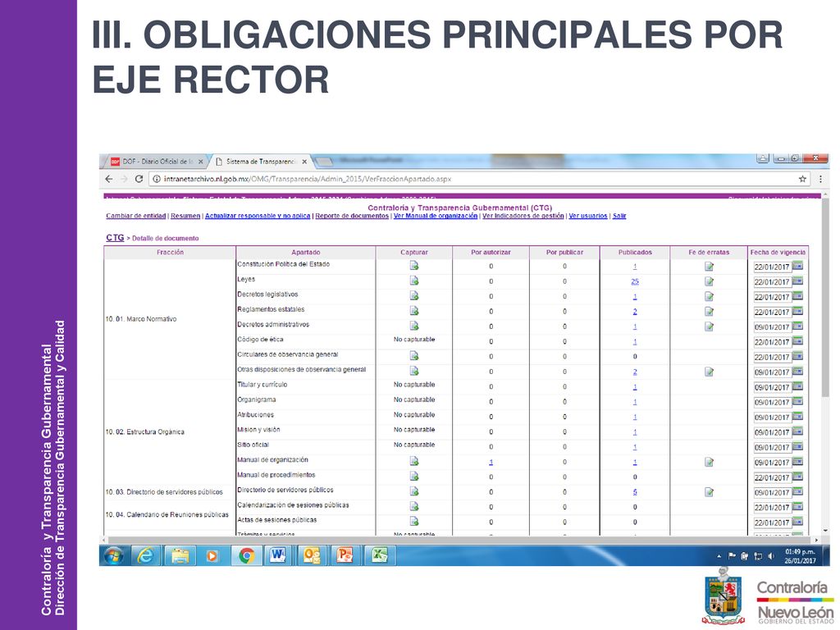Select the Sistema de Transparencia tab
The width and height of the screenshot is (840, 630).
(259, 162)
